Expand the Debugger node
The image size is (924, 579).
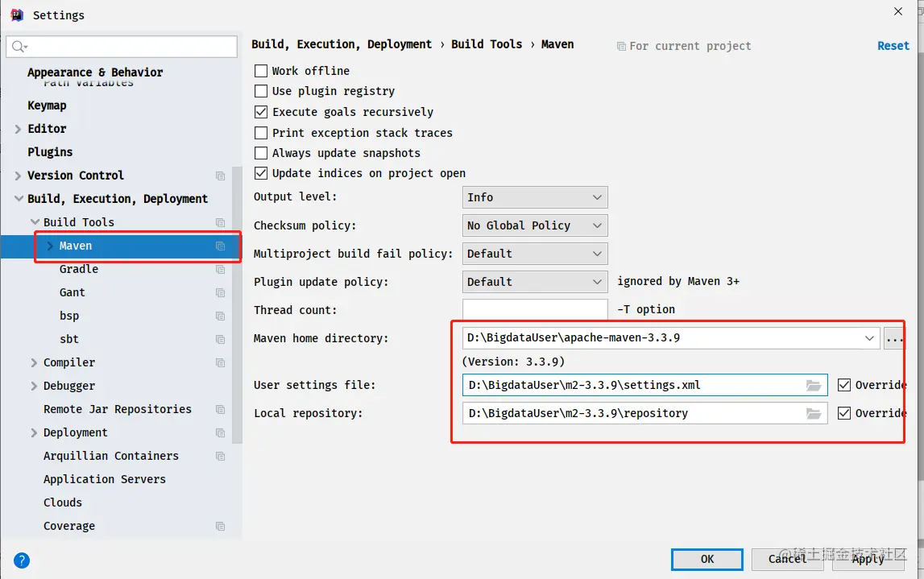coord(34,386)
